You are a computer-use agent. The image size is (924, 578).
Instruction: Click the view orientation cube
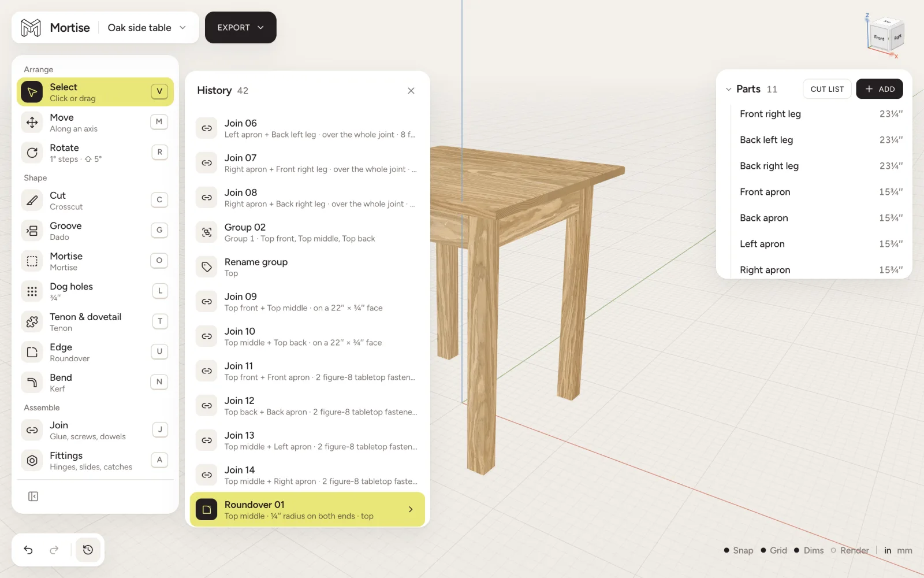(x=885, y=35)
